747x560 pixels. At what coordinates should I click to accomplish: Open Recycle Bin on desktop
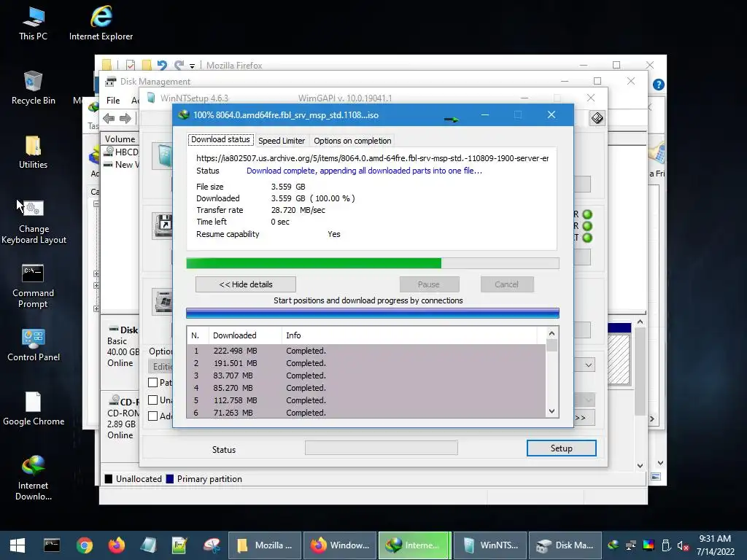(33, 87)
